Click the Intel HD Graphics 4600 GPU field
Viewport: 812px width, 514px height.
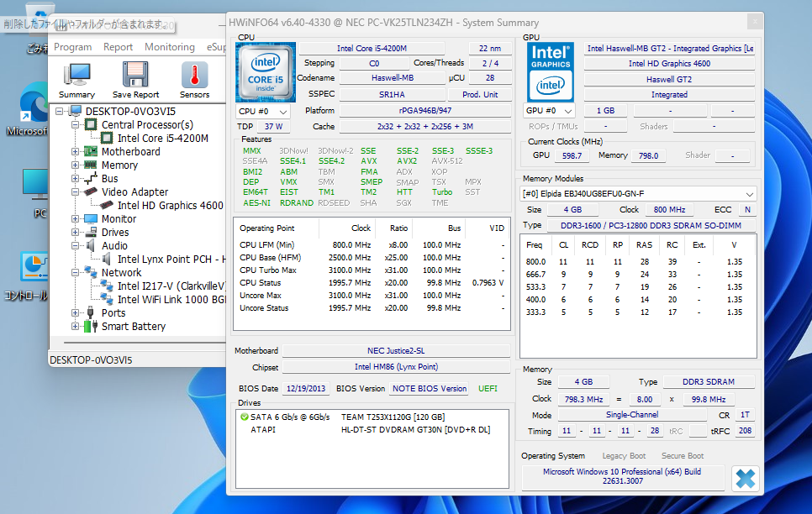(x=669, y=64)
